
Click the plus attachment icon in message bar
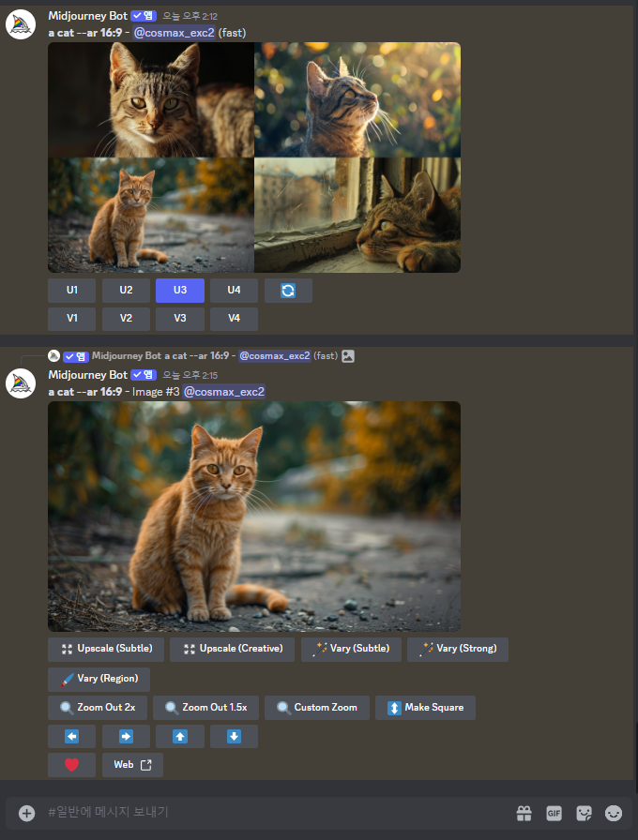click(27, 813)
